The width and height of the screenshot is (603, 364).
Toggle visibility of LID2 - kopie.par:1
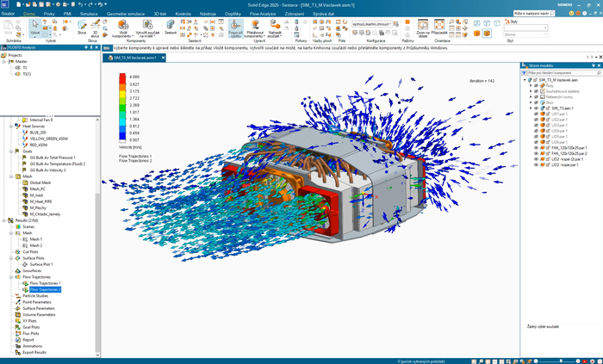(536, 164)
